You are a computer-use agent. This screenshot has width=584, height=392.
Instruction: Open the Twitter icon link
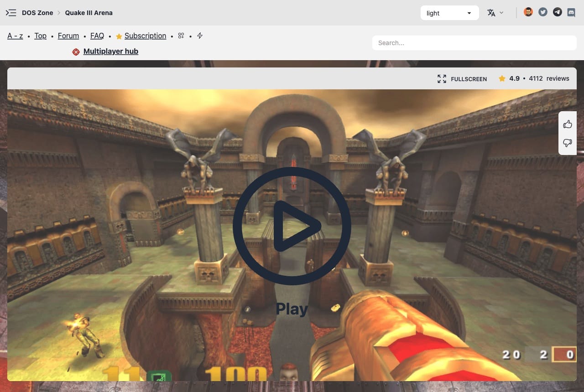point(543,12)
